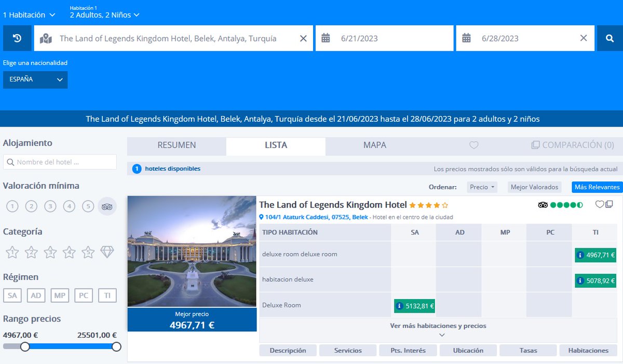Open info icon for 5132,81 € price
This screenshot has width=623, height=364.
[x=400, y=306]
